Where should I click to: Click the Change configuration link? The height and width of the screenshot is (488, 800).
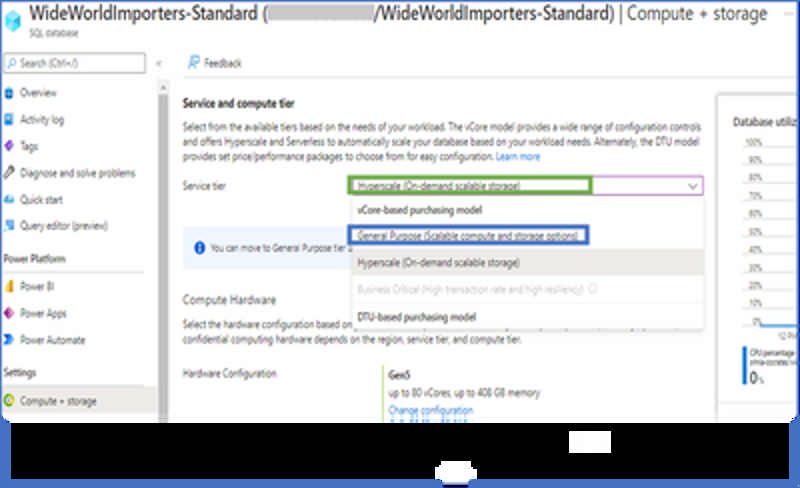click(x=431, y=410)
